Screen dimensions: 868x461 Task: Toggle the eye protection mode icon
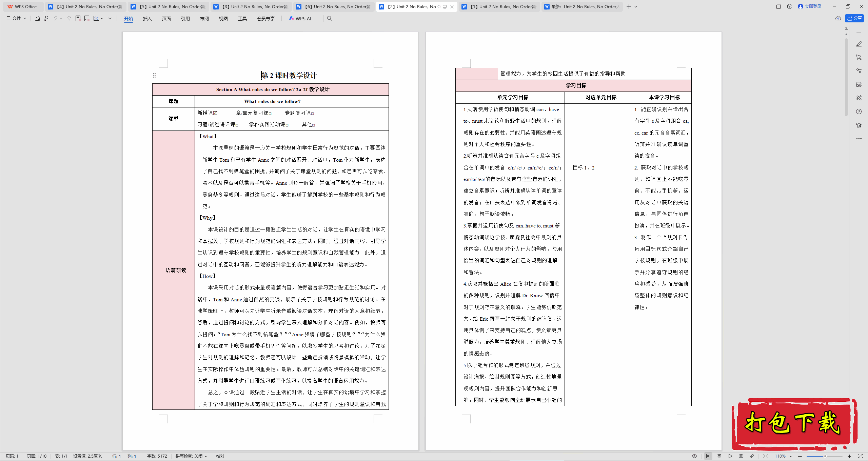point(694,456)
